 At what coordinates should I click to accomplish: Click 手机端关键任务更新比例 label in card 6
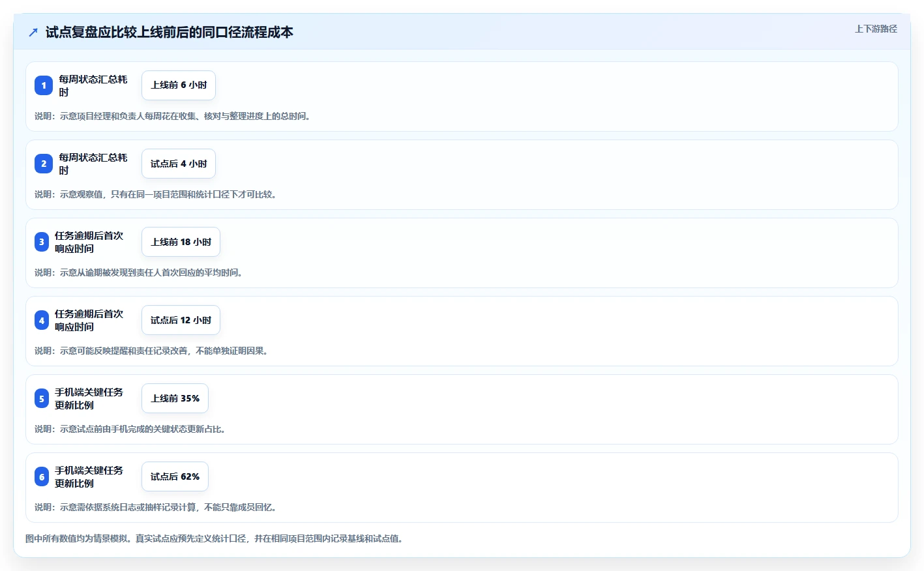tap(89, 476)
